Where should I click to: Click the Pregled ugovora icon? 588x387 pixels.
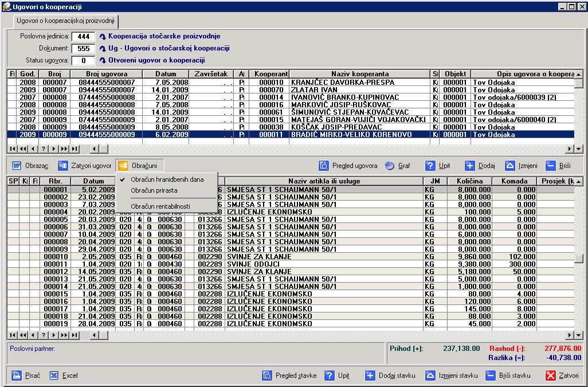[x=324, y=166]
